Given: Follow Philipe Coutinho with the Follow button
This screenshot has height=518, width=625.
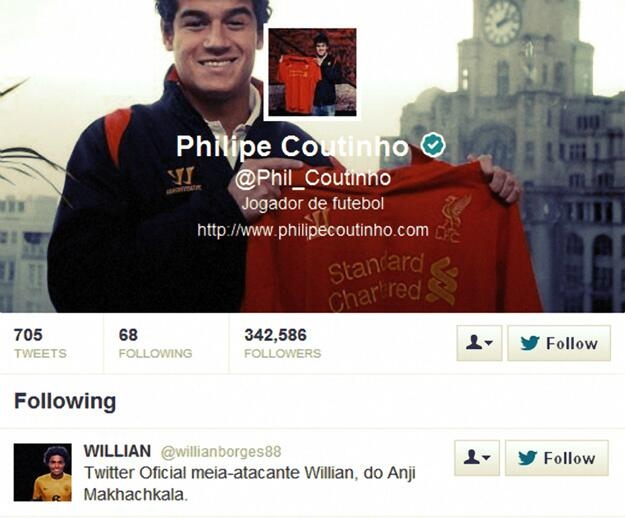Looking at the screenshot, I should click(559, 343).
